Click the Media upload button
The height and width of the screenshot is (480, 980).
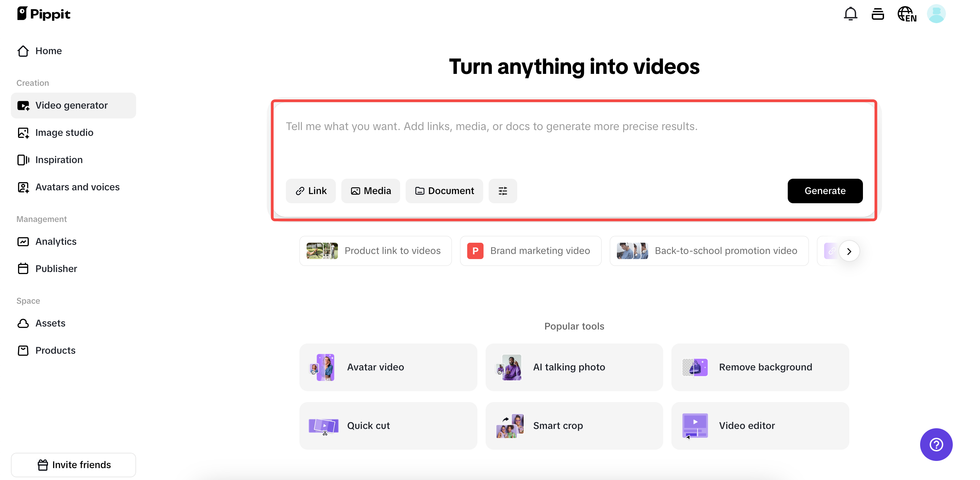coord(370,191)
